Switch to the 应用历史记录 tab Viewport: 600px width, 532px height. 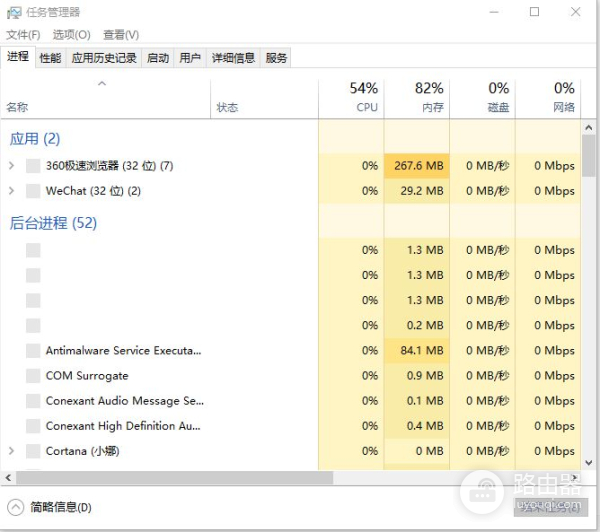pyautogui.click(x=104, y=58)
